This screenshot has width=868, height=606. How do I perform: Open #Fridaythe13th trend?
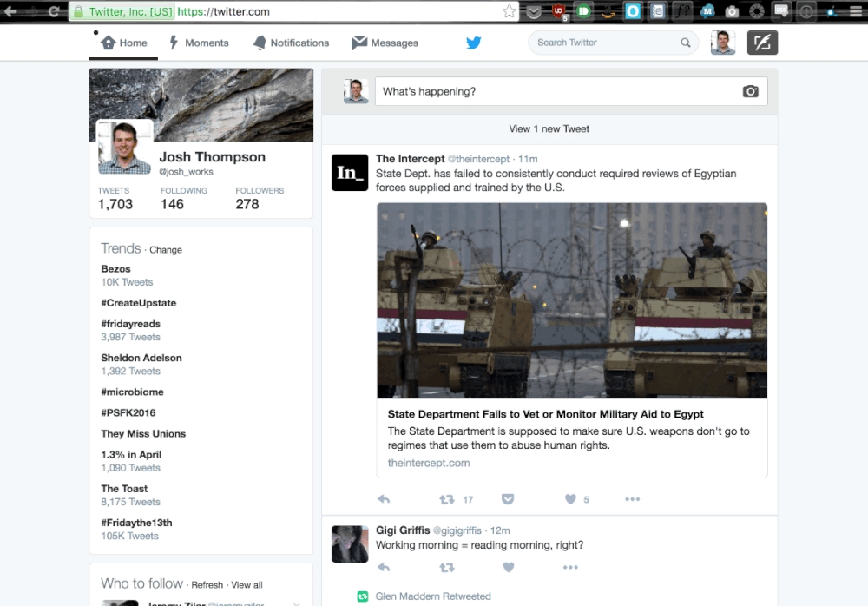[x=137, y=523]
